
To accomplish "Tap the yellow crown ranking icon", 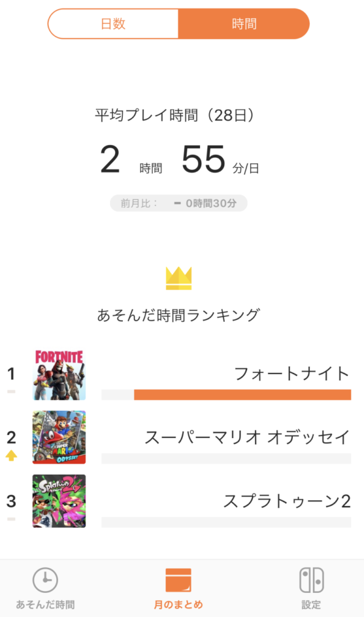I will (x=178, y=278).
